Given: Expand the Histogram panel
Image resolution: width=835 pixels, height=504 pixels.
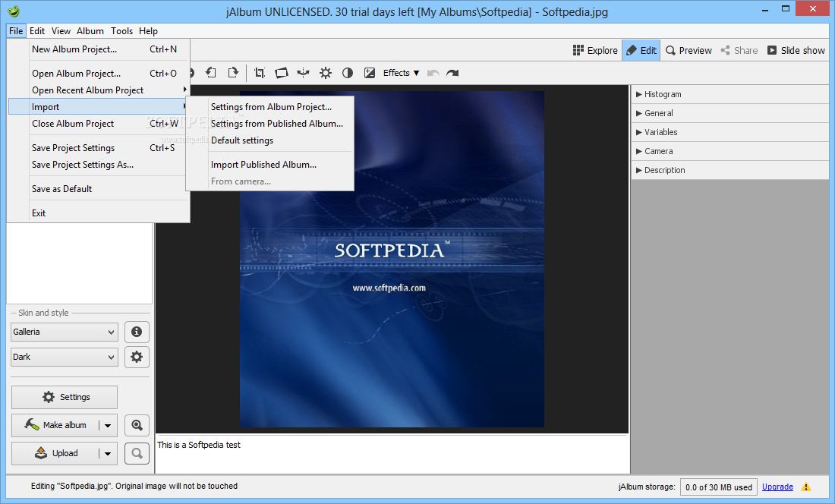Looking at the screenshot, I should click(730, 94).
